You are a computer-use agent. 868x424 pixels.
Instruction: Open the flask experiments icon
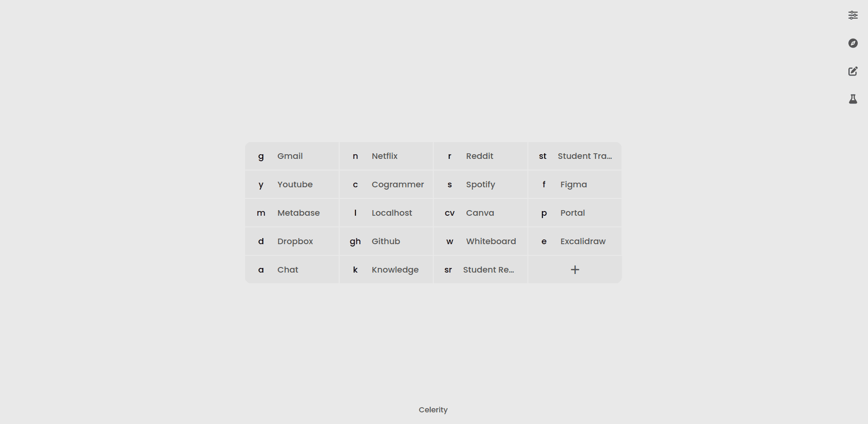click(x=853, y=99)
